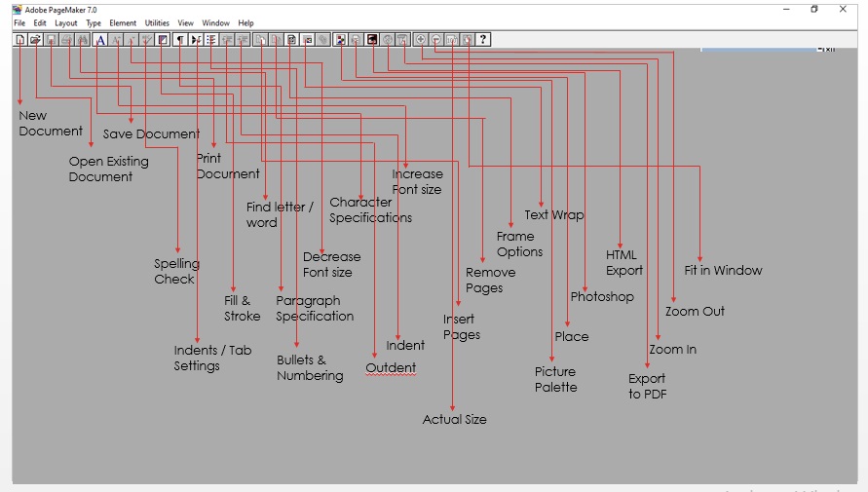Screen dimensions: 868x492
Task: Click the Export to PDF icon
Action: 403,40
